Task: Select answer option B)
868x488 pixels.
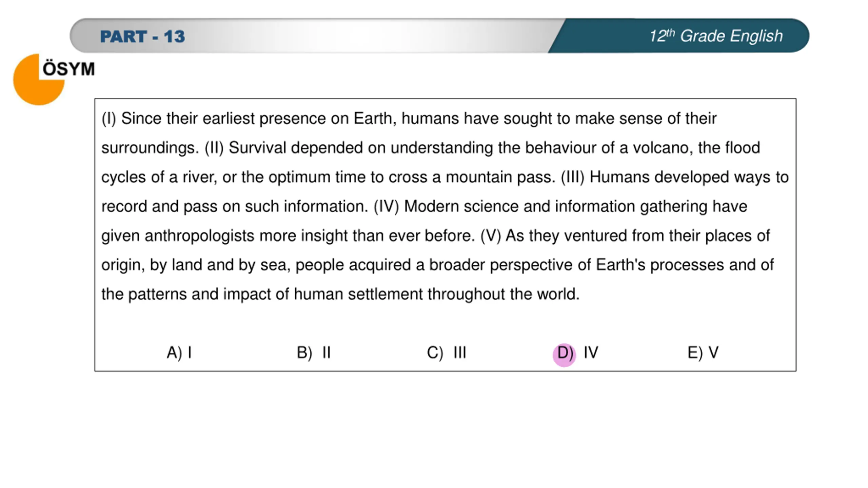Action: tap(313, 352)
